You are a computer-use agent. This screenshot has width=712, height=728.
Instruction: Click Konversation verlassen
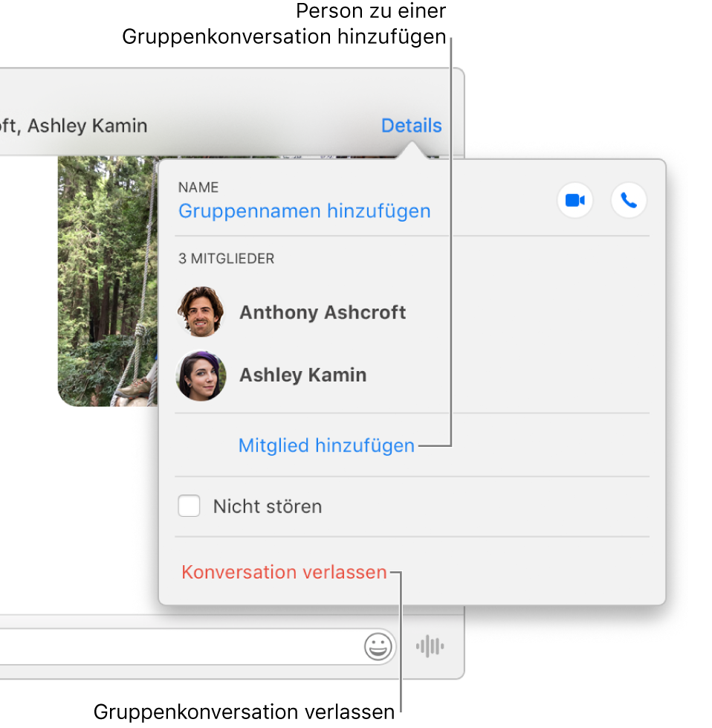click(284, 572)
